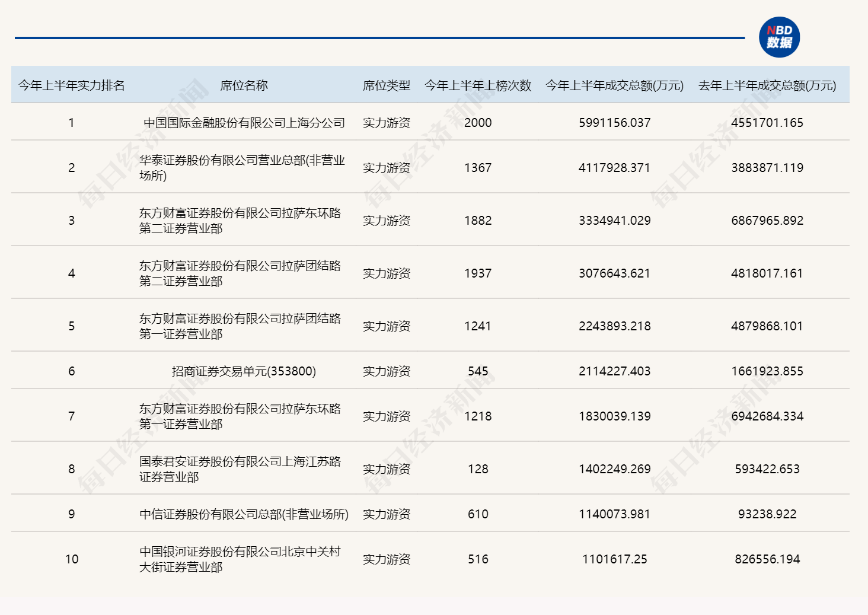Select the 93238.922 amount cell

767,514
